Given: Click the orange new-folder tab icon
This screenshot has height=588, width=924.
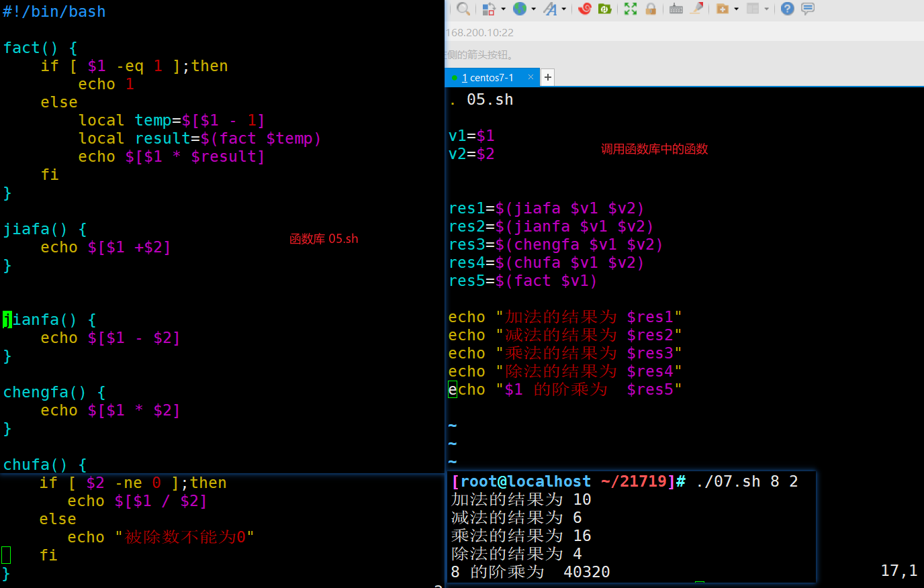Looking at the screenshot, I should (723, 9).
